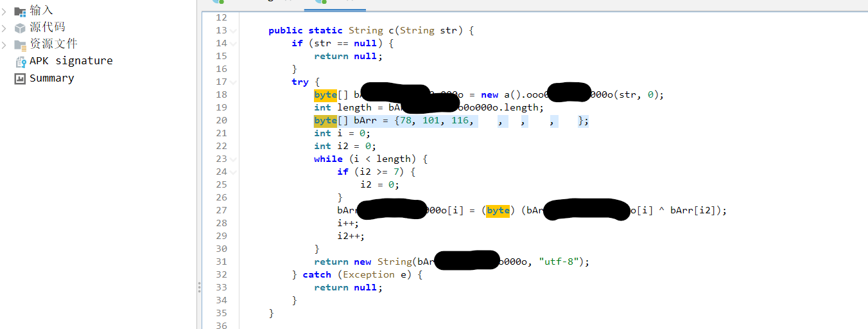Expand the 输入 tree node

point(4,11)
